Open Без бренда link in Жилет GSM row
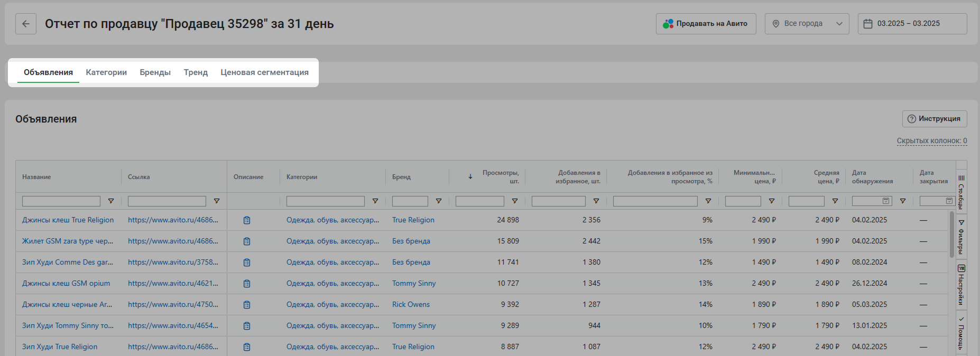The width and height of the screenshot is (980, 356). pyautogui.click(x=411, y=241)
